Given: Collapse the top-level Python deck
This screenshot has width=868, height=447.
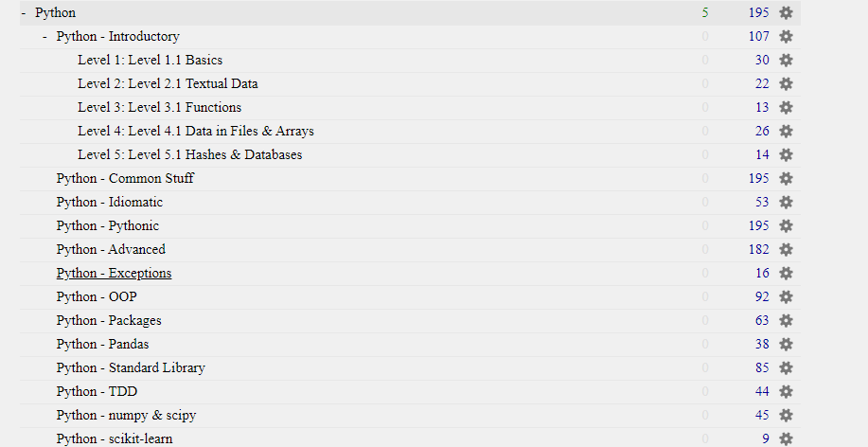Looking at the screenshot, I should pyautogui.click(x=24, y=12).
